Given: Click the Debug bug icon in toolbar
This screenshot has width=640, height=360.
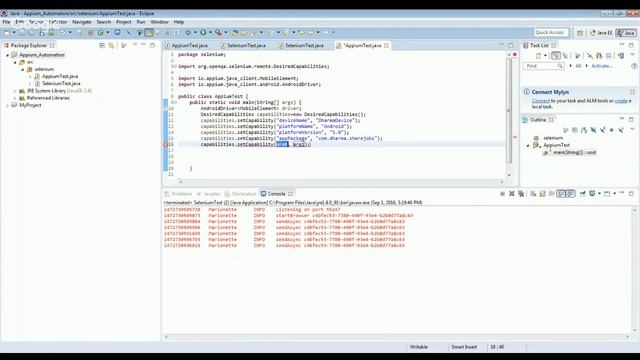Looking at the screenshot, I should click(188, 32).
